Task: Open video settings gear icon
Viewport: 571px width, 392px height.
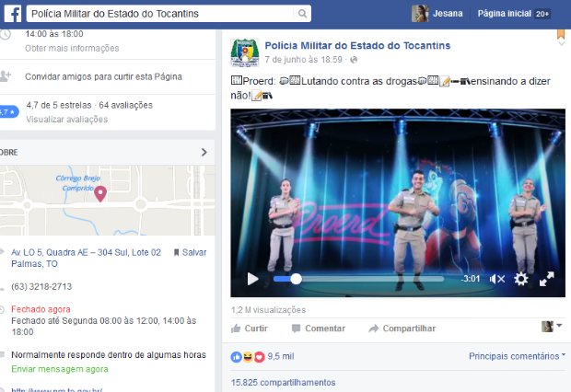Action: click(521, 279)
